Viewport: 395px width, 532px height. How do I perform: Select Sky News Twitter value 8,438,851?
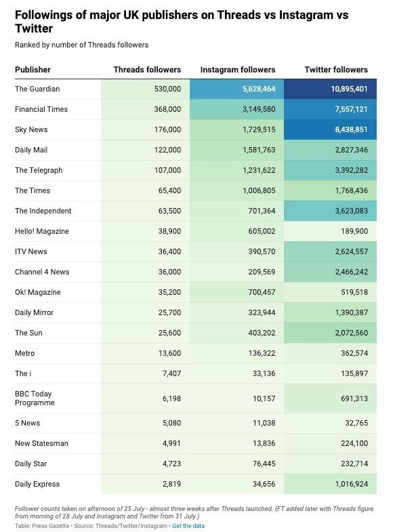click(x=351, y=129)
